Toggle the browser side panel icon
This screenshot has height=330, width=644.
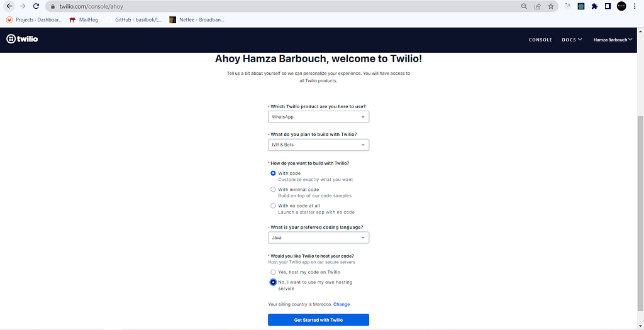[608, 6]
